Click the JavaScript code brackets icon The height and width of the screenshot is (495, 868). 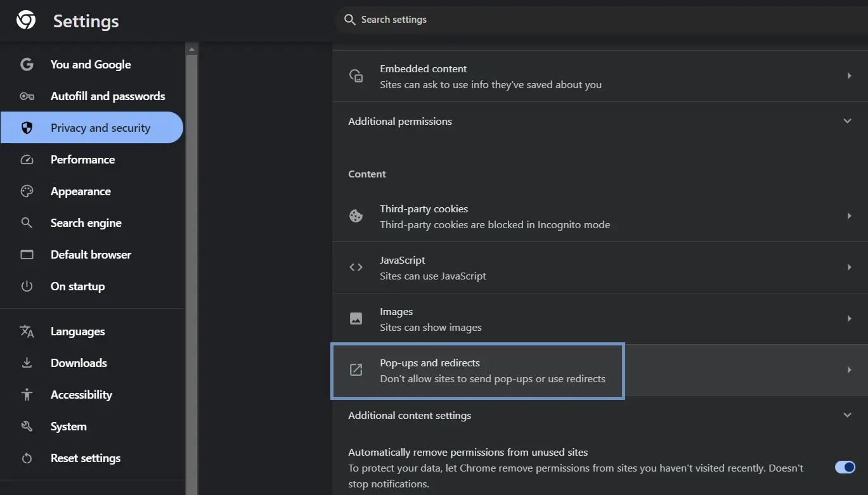(356, 267)
